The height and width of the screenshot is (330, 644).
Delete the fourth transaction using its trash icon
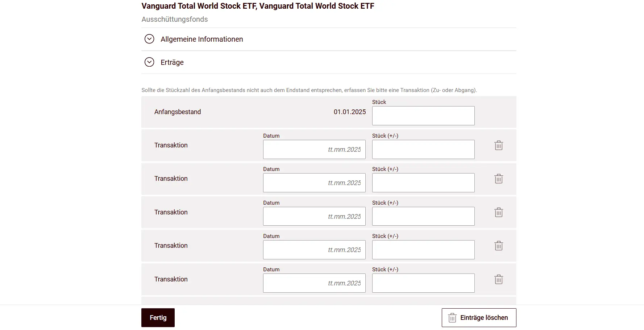coord(498,246)
